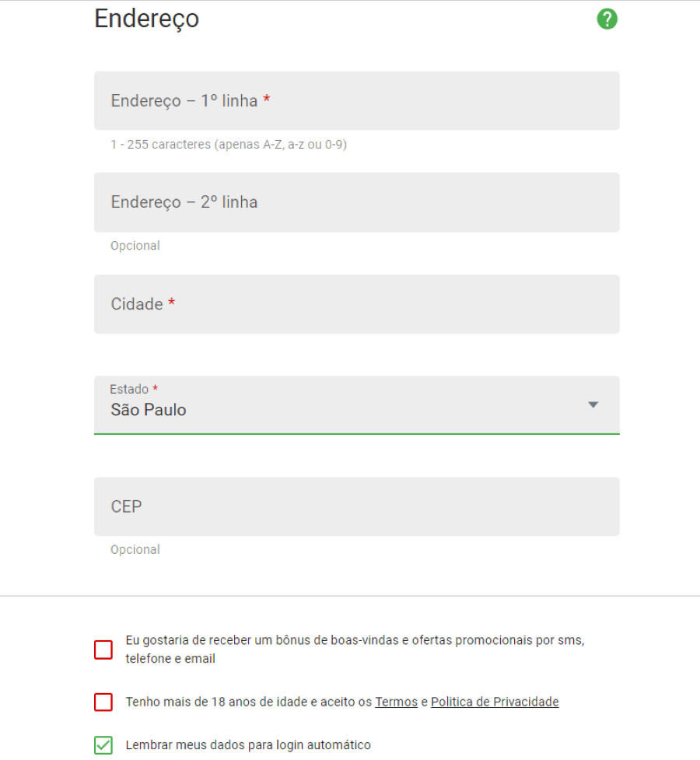Click the green help question mark icon
Image resolution: width=700 pixels, height=760 pixels.
[607, 19]
